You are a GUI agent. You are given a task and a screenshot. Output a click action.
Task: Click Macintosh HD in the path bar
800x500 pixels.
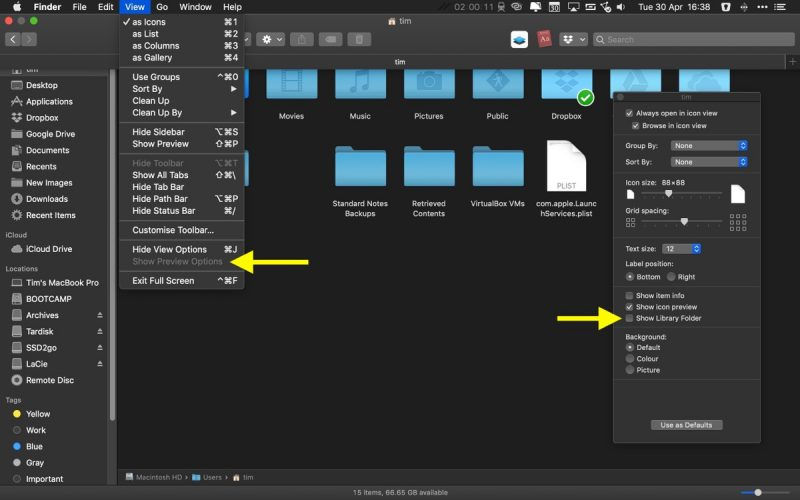click(154, 478)
